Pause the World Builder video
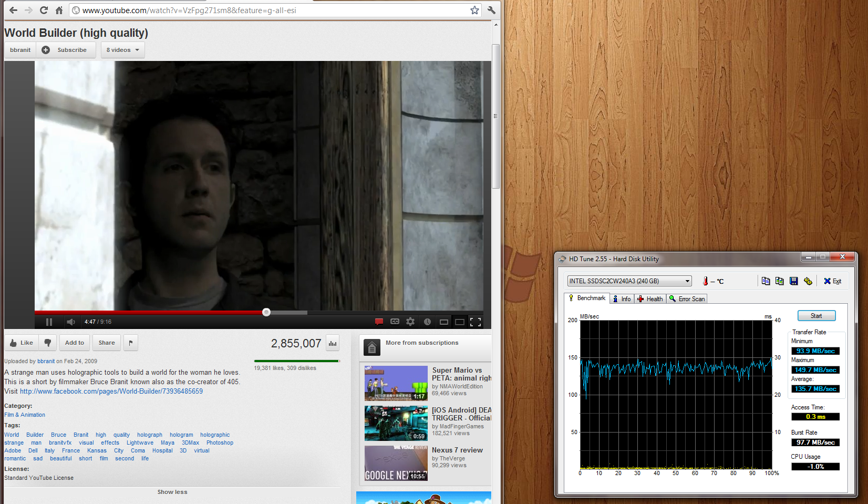This screenshot has height=504, width=868. 49,322
